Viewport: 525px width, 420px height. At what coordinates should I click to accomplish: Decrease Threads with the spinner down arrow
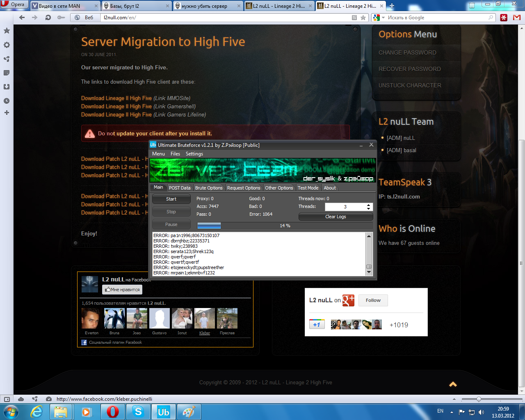(369, 209)
